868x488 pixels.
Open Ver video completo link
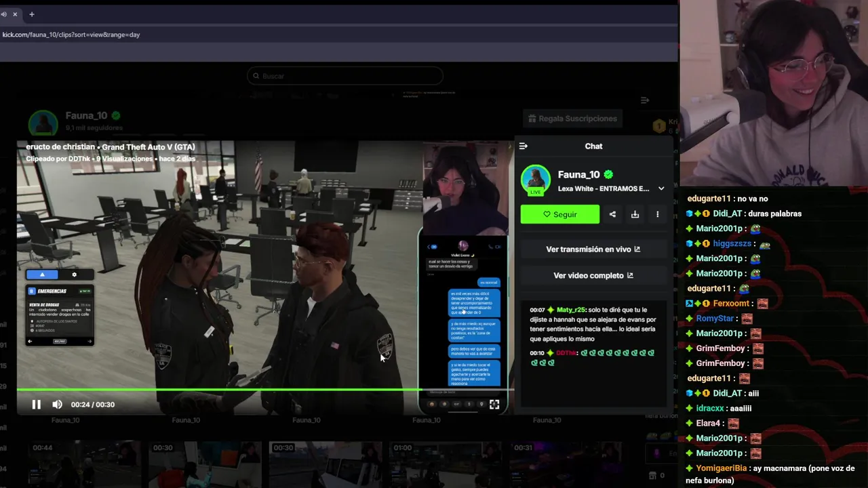pos(593,276)
